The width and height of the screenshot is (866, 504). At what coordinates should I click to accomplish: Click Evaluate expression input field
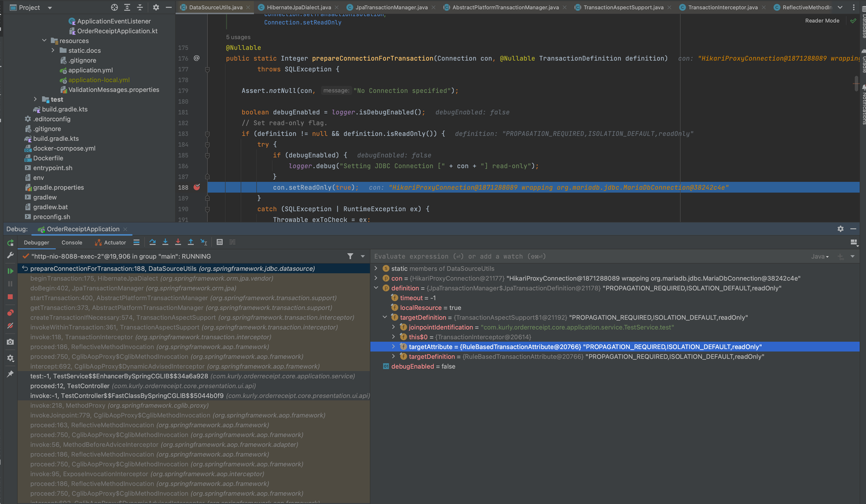point(589,257)
